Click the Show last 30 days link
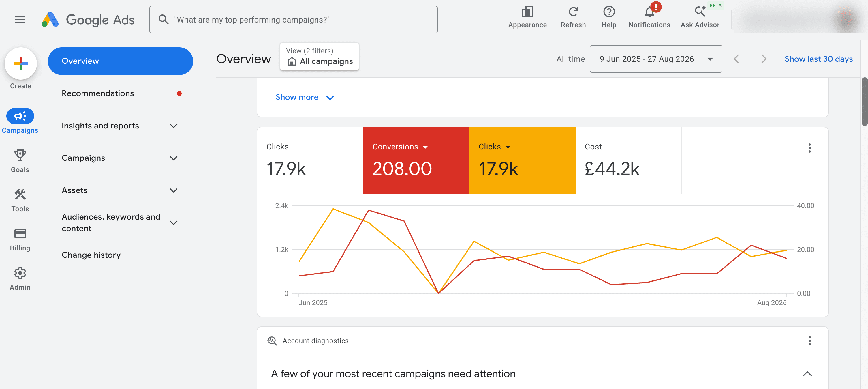The height and width of the screenshot is (389, 868). [818, 59]
